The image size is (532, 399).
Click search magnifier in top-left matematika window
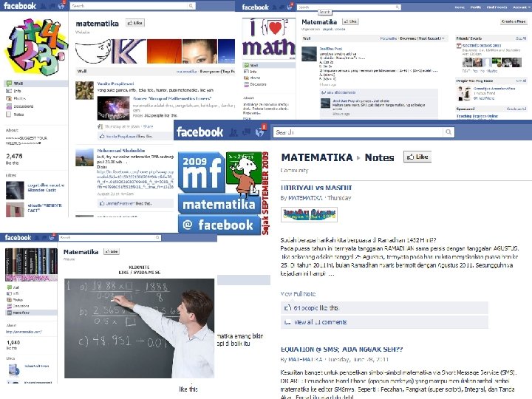click(x=191, y=6)
